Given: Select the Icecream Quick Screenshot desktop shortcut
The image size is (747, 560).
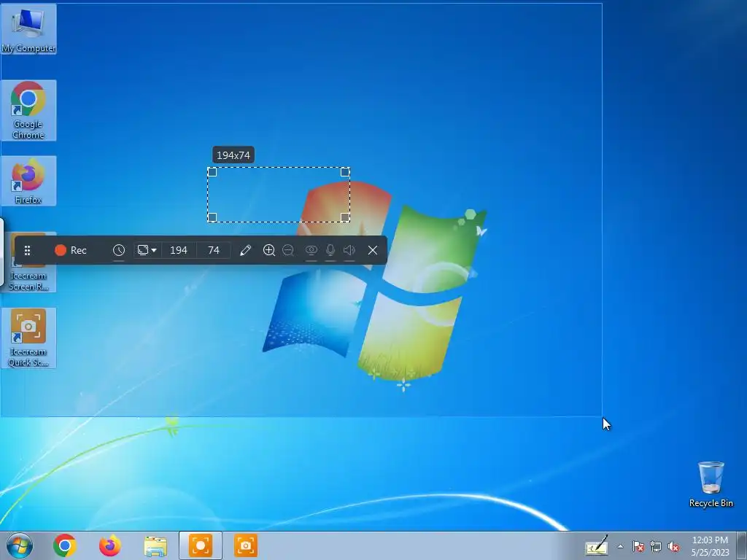Looking at the screenshot, I should [x=28, y=338].
